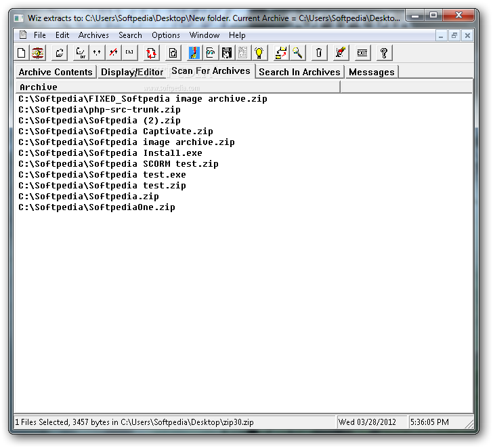
Task: Open the File menu
Action: [39, 35]
